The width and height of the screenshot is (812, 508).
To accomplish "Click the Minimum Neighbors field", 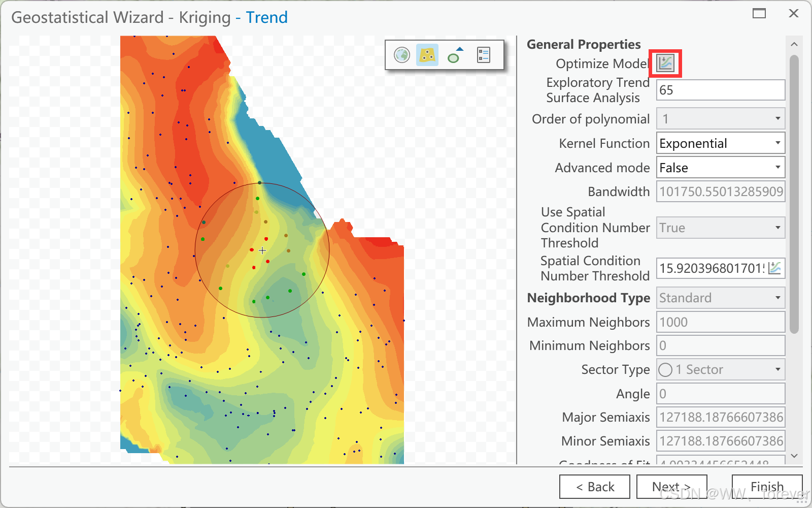I will coord(721,345).
